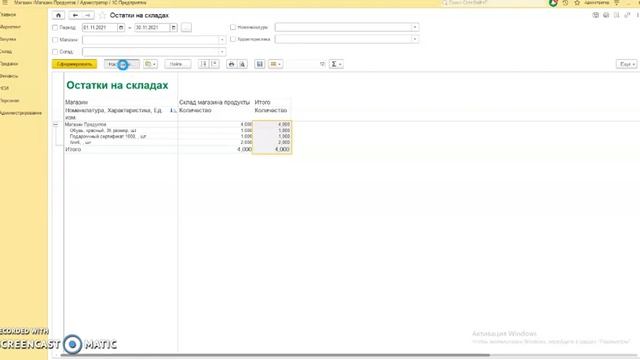Click the Итого row total 4,000 cell
The width and height of the screenshot is (640, 360).
click(x=272, y=149)
